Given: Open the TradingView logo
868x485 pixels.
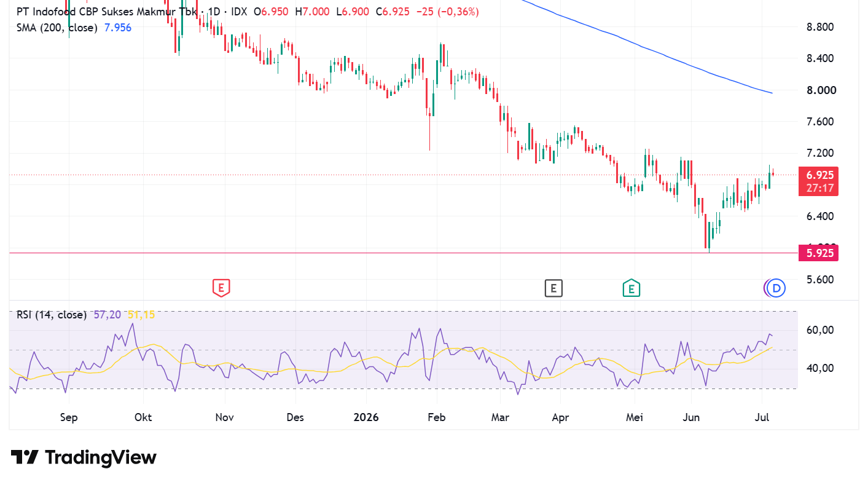Looking at the screenshot, I should pyautogui.click(x=84, y=457).
